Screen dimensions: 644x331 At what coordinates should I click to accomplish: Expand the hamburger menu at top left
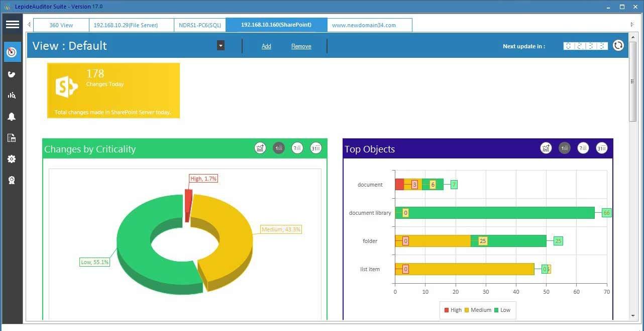(12, 24)
